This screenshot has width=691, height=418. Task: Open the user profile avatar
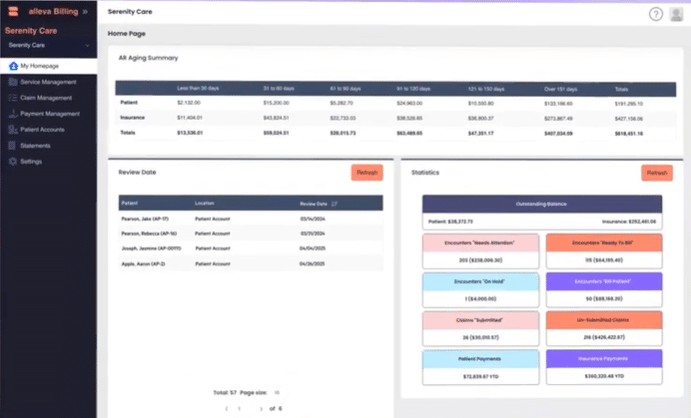coord(676,14)
